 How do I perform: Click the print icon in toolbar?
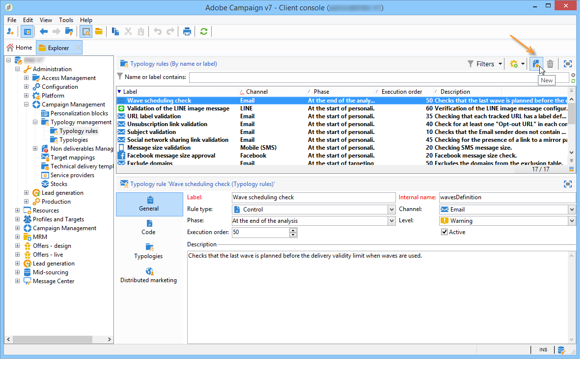(187, 31)
